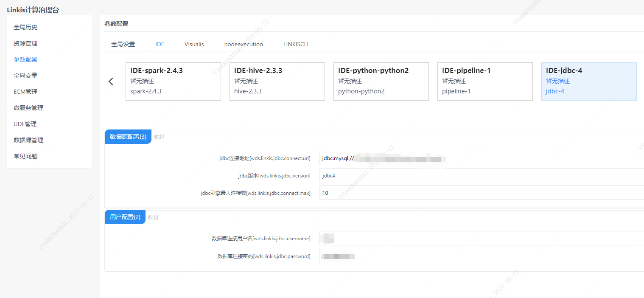The image size is (644, 298).
Task: 打开 资源管理 页面
Action: 25,43
